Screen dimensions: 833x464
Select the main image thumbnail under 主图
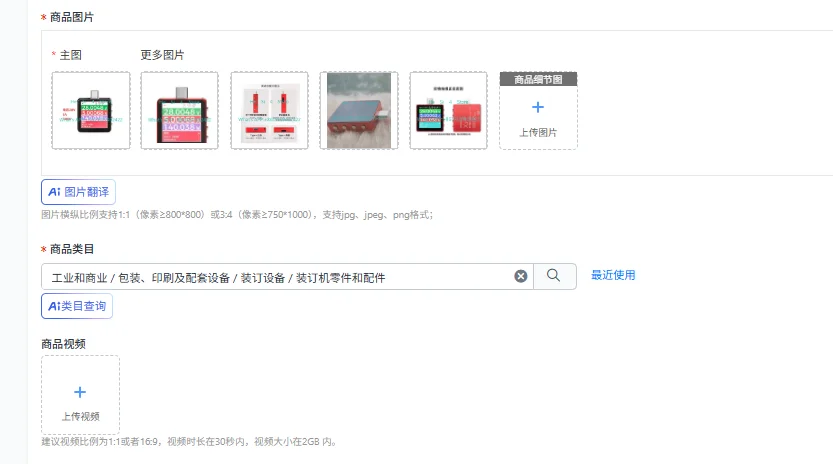tap(91, 111)
